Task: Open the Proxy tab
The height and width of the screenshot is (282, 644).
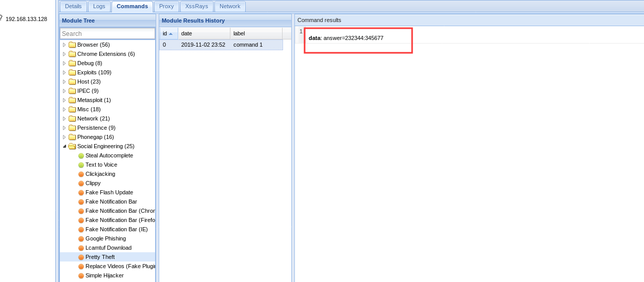Action: pyautogui.click(x=166, y=6)
